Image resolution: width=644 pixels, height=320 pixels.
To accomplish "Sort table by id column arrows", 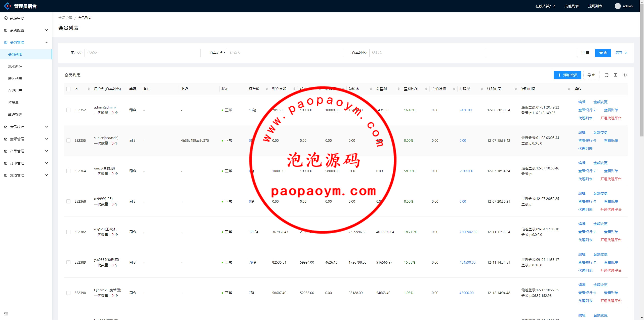I will click(x=89, y=89).
